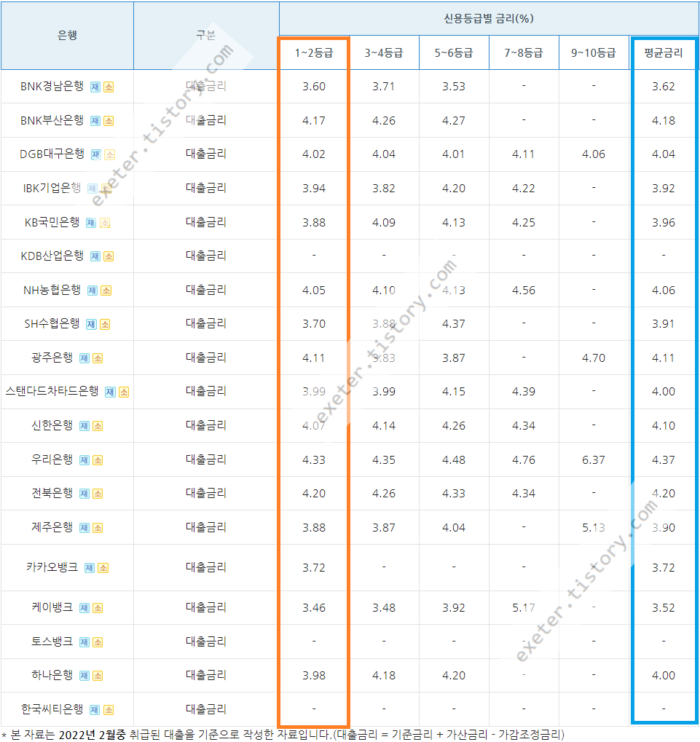The image size is (700, 742).
Task: Click the 재 icon next to SH수협은행
Action: coord(91,325)
